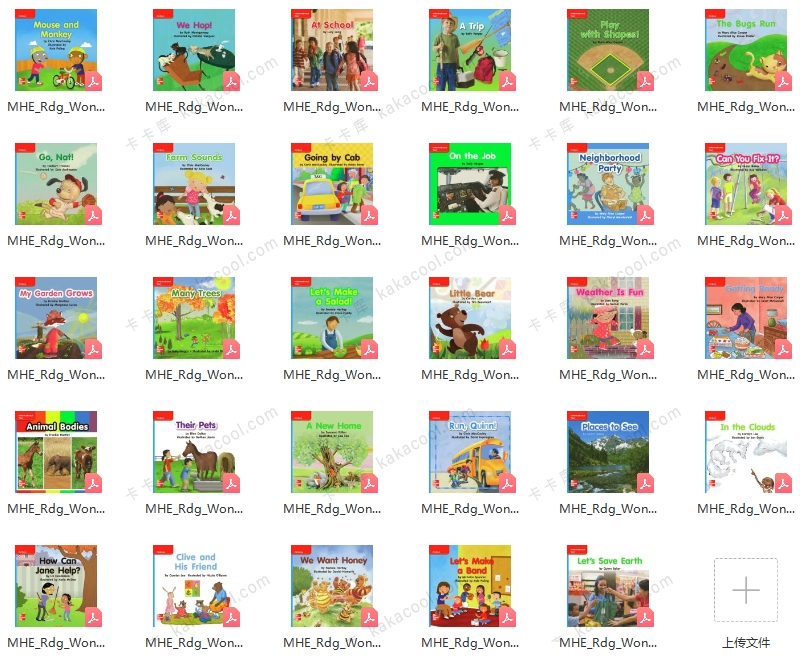Click the upload file plus box
This screenshot has height=657, width=800.
tap(746, 590)
